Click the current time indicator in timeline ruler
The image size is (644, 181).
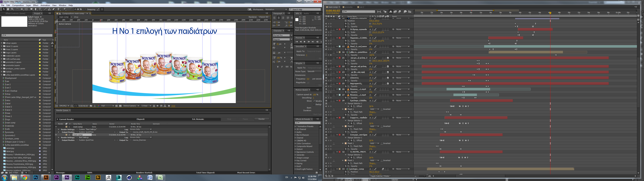(550, 13)
